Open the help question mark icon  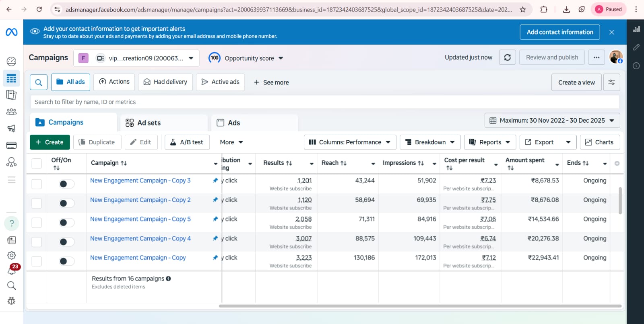11,223
